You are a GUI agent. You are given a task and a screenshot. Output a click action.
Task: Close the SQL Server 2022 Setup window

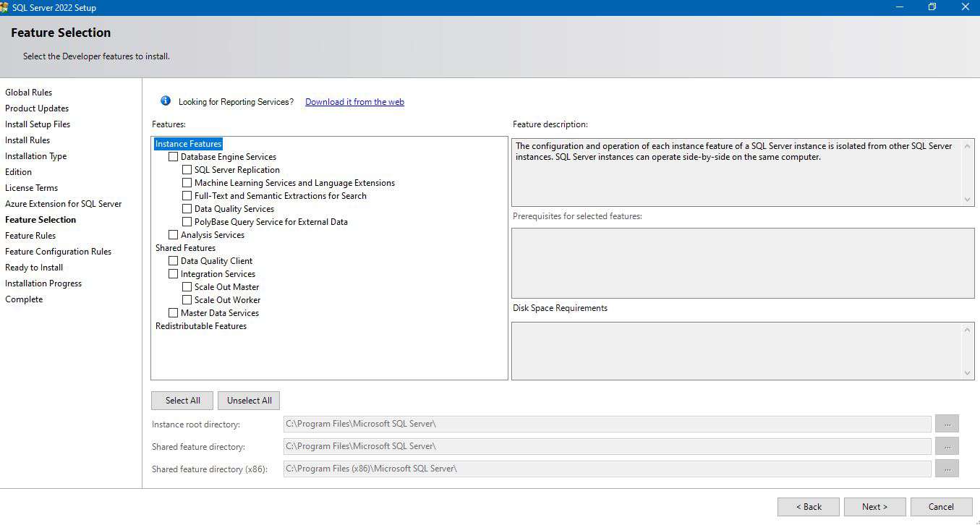(x=965, y=7)
